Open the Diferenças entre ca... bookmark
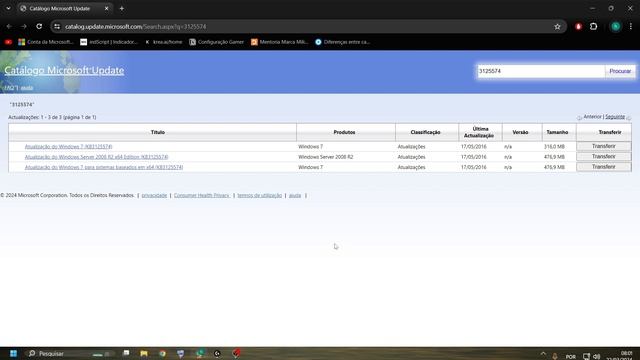Image resolution: width=640 pixels, height=360 pixels. point(342,42)
